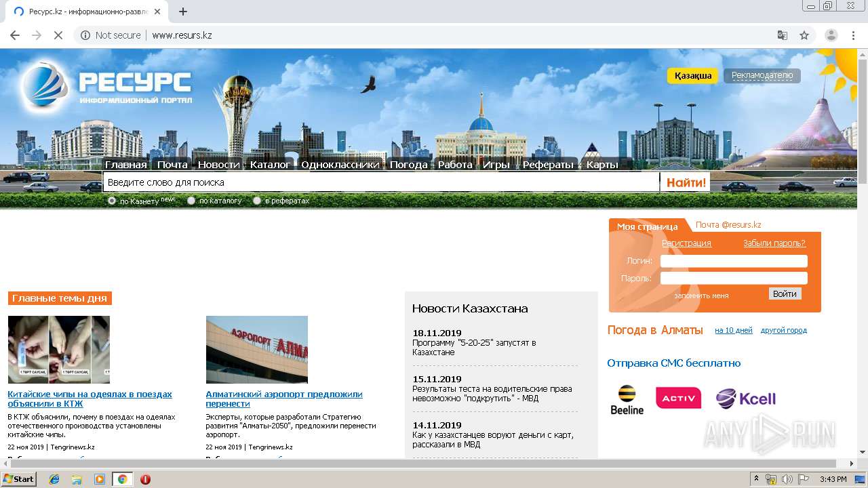Bookmark this page with the star icon

[804, 35]
